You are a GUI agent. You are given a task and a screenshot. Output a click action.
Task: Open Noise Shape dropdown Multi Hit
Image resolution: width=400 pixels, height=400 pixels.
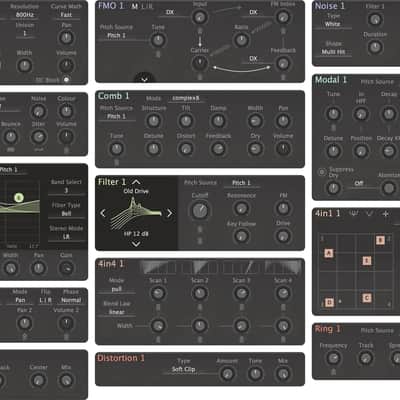333,52
